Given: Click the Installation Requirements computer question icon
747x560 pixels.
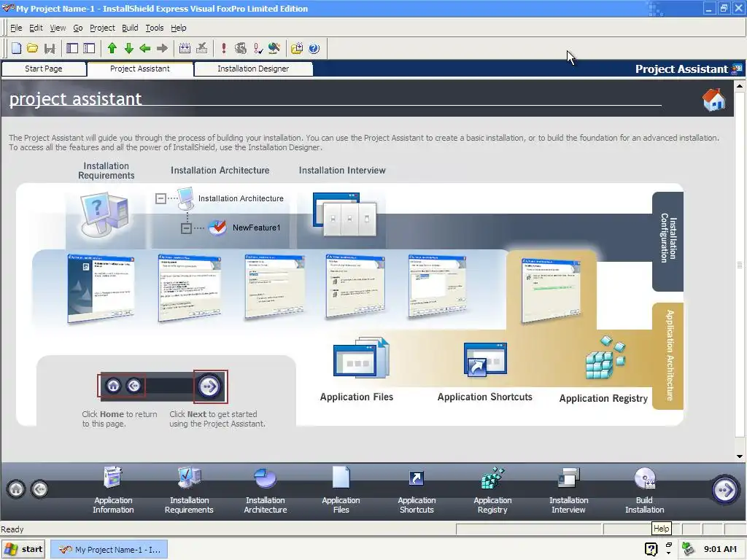Looking at the screenshot, I should 105,214.
